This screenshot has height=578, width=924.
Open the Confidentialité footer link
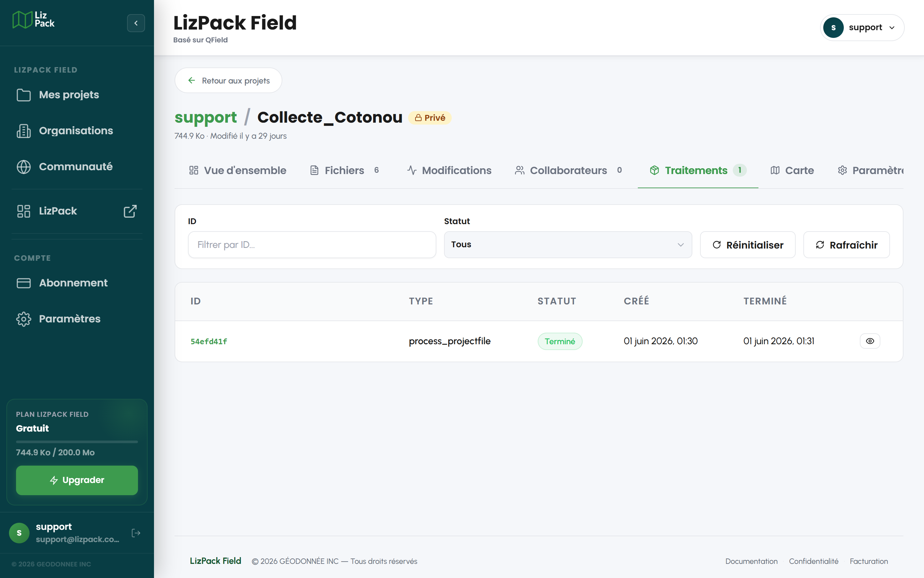click(x=814, y=561)
